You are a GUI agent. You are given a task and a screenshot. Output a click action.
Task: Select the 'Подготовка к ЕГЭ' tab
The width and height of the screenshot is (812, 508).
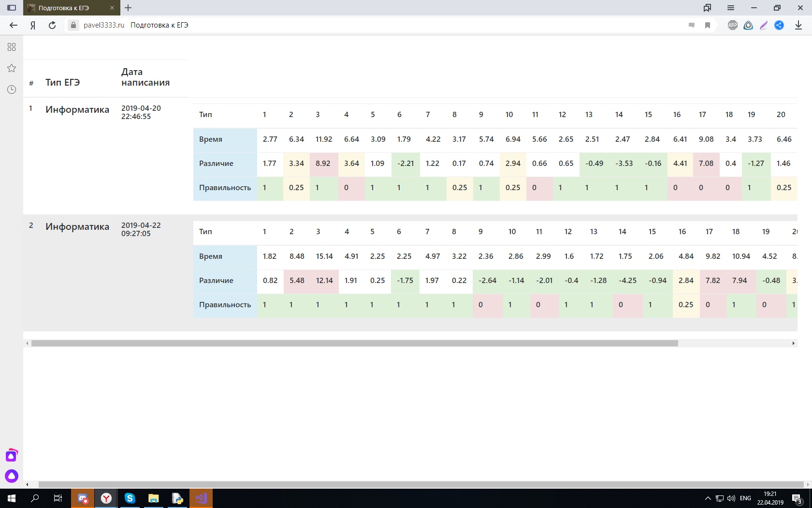tap(68, 8)
